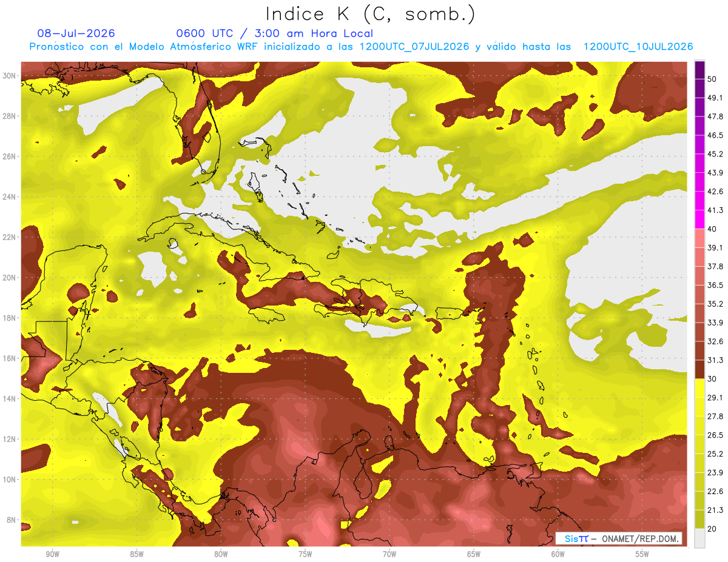Click the 24N latitude label
728x562 pixels.
(10, 197)
